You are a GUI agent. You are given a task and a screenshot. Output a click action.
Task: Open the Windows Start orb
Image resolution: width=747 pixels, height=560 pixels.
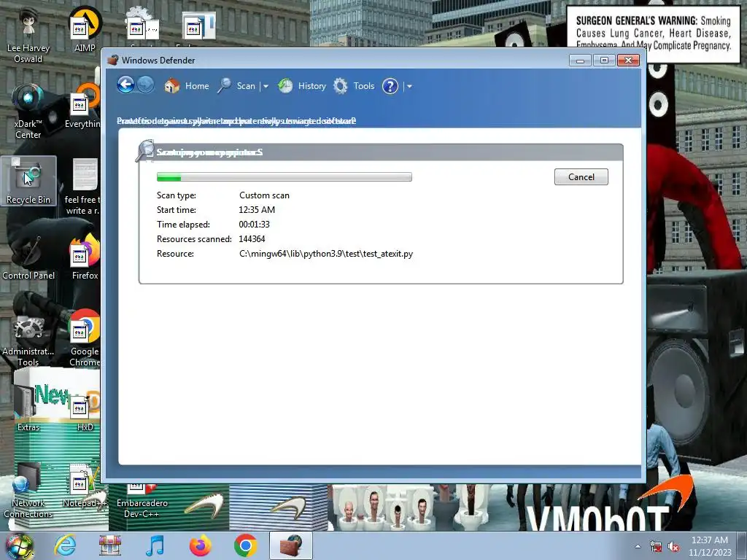pyautogui.click(x=19, y=545)
